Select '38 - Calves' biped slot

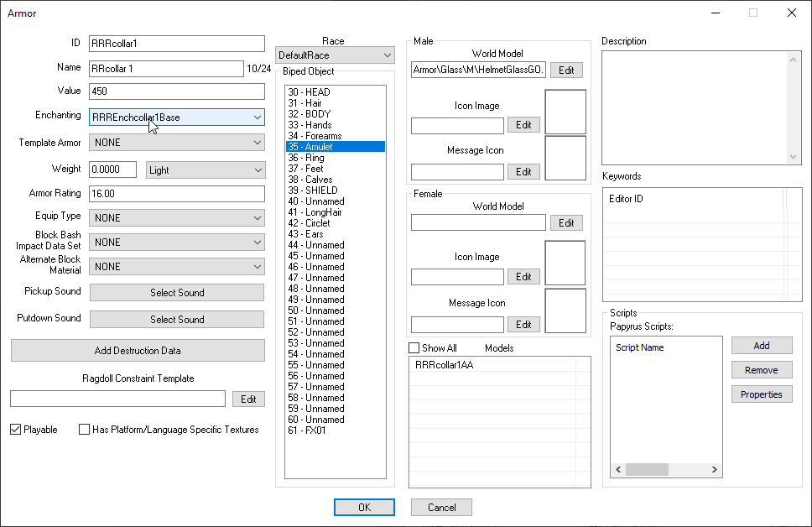(x=335, y=180)
